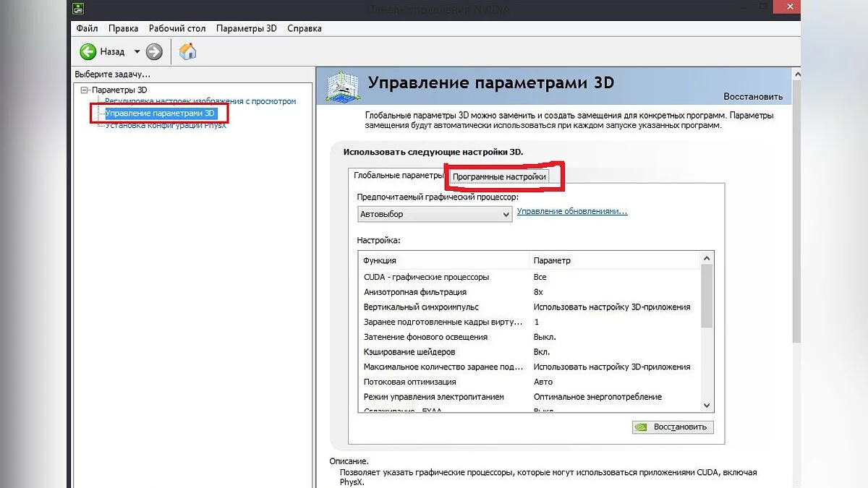The height and width of the screenshot is (488, 868).
Task: Click the green Back arrow icon
Action: [x=88, y=51]
